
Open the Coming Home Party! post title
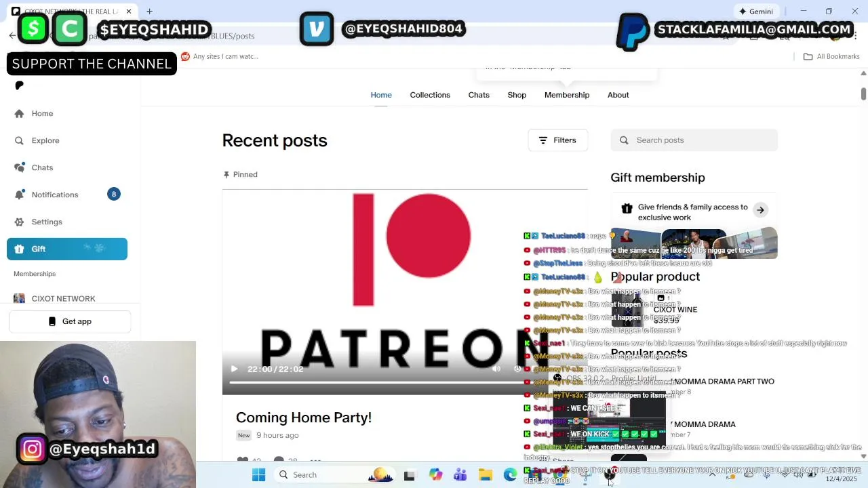(304, 418)
